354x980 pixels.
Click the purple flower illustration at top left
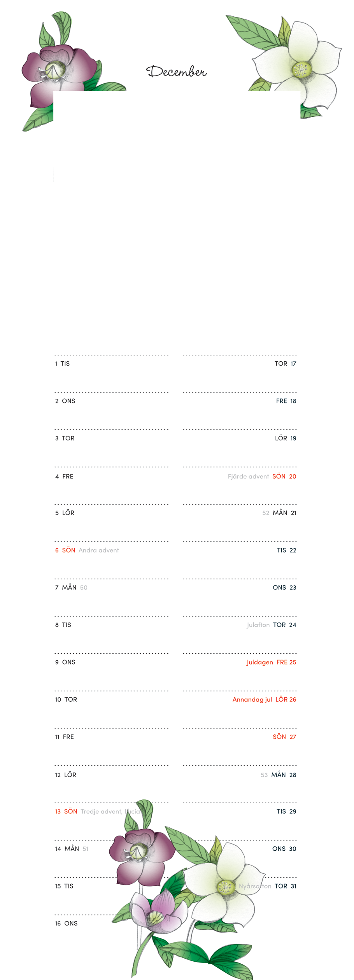click(58, 72)
